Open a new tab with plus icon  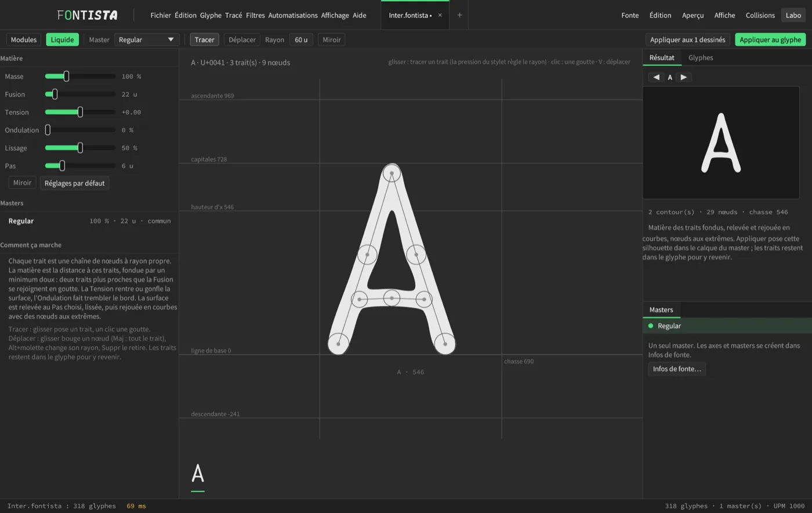click(x=459, y=15)
